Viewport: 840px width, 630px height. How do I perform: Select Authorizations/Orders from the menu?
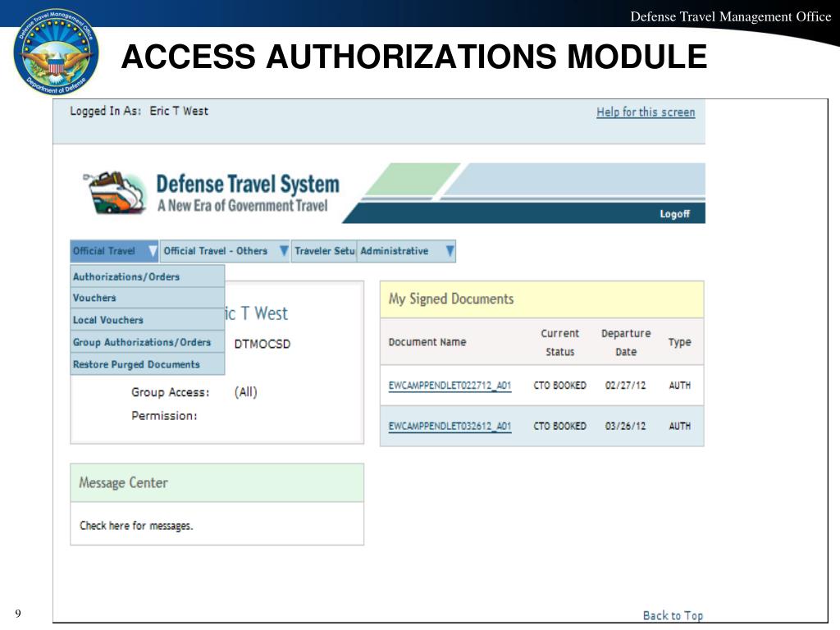[x=148, y=276]
